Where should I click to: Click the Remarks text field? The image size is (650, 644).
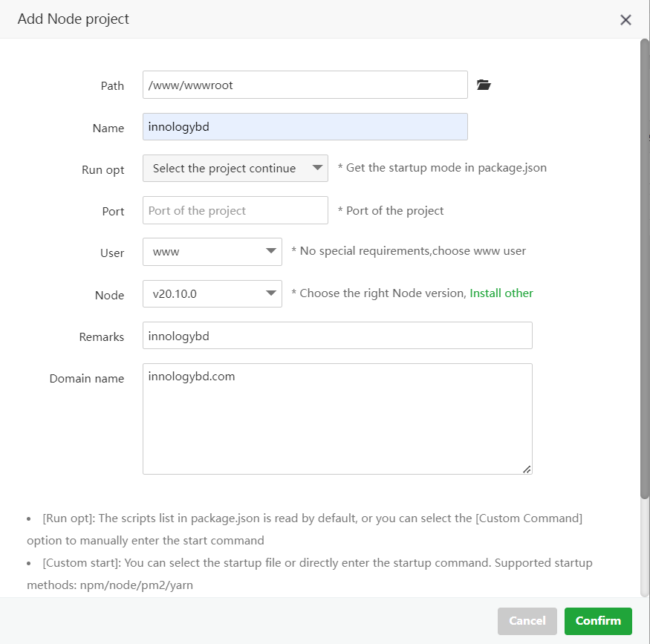(x=337, y=336)
